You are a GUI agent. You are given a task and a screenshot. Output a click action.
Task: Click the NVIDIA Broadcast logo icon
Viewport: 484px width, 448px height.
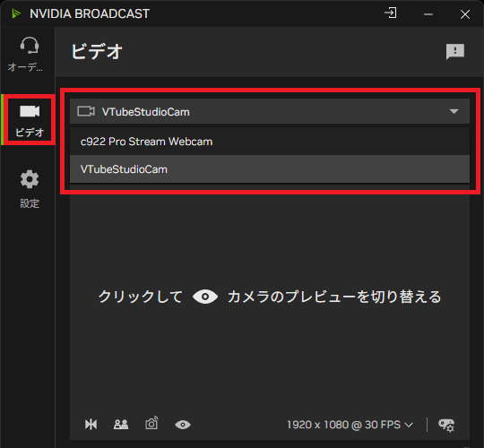[x=16, y=13]
